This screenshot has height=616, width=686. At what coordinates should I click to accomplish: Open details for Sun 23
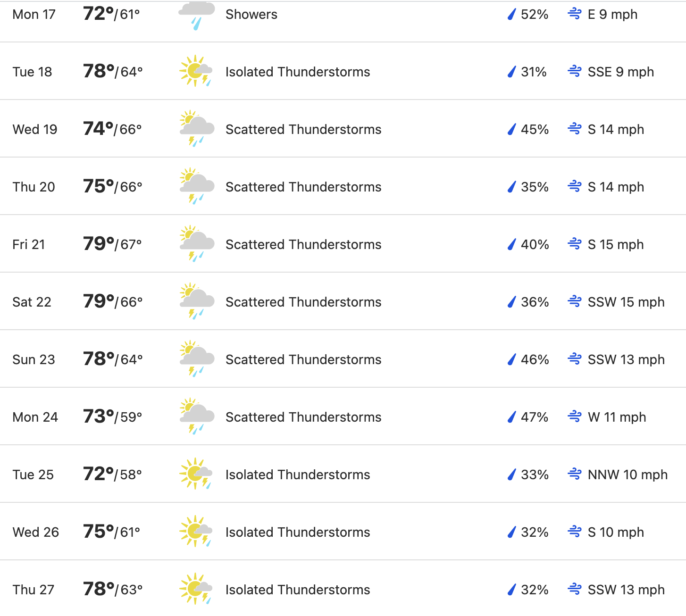343,359
